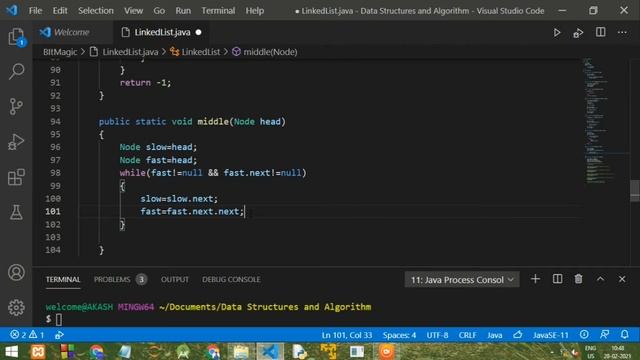Open the Extensions view

16,177
